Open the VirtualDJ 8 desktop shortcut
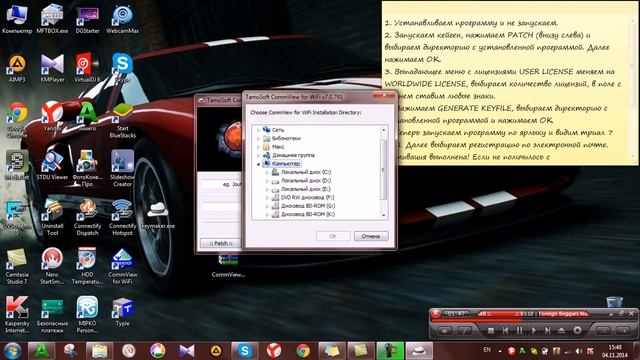This screenshot has height=360, width=640. 87,67
